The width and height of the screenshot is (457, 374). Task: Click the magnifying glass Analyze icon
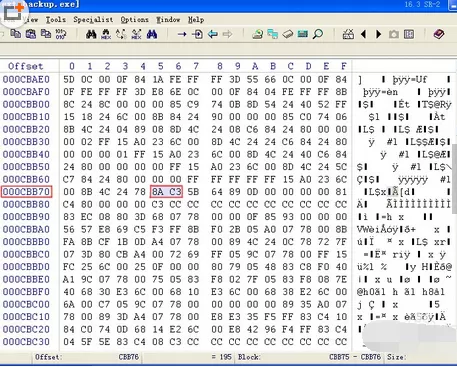pyautogui.click(x=318, y=34)
